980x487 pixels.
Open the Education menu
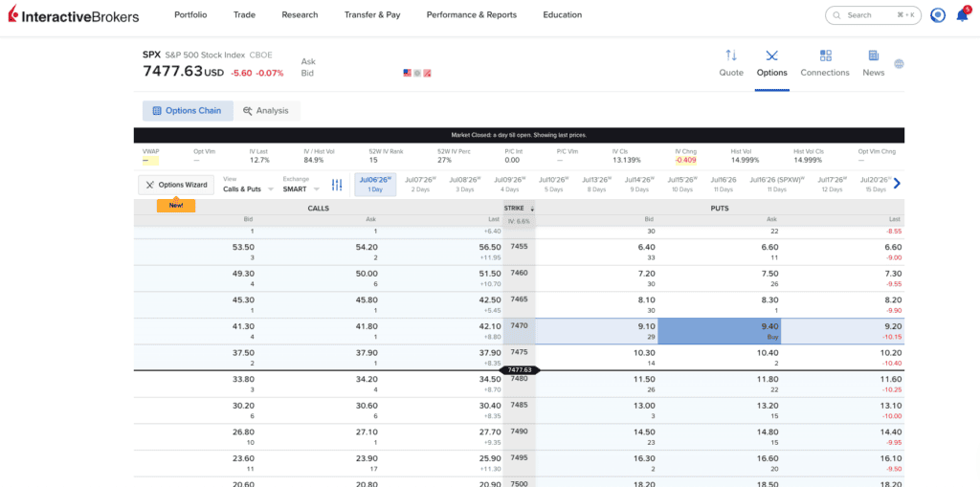pyautogui.click(x=562, y=15)
